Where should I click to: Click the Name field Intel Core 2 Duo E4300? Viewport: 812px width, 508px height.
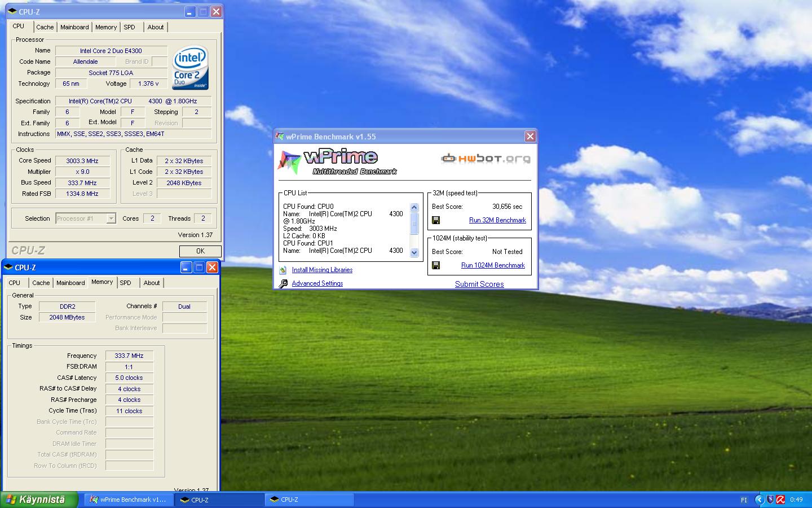111,51
